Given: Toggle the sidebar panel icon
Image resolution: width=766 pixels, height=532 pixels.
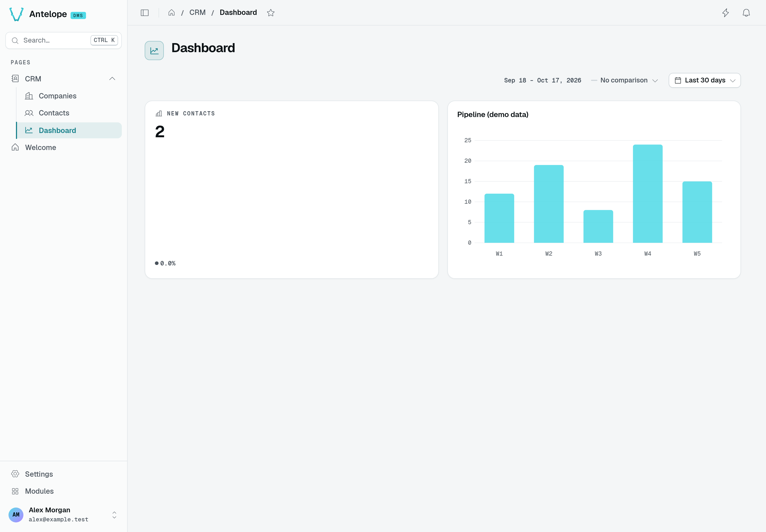Looking at the screenshot, I should tap(145, 13).
